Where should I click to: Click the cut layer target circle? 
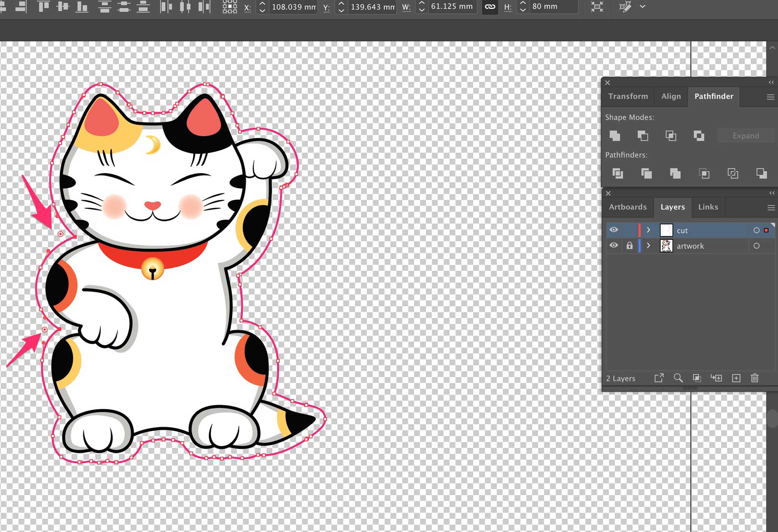tap(756, 230)
